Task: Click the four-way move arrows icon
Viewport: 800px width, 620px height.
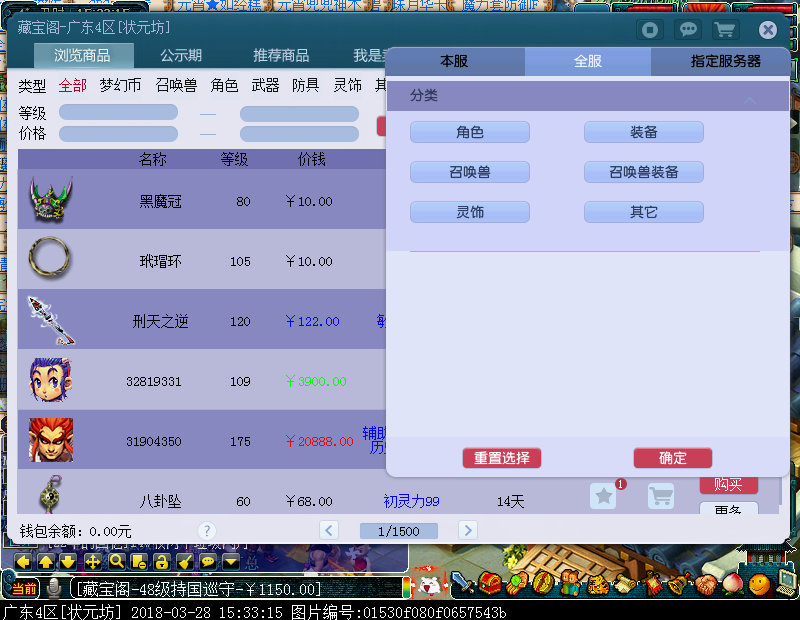Action: [92, 562]
